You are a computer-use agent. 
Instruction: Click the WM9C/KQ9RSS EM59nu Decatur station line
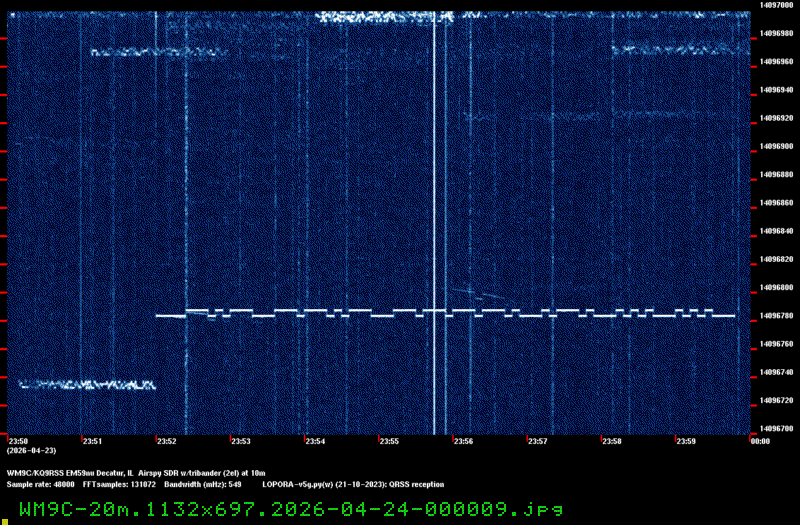click(x=136, y=473)
